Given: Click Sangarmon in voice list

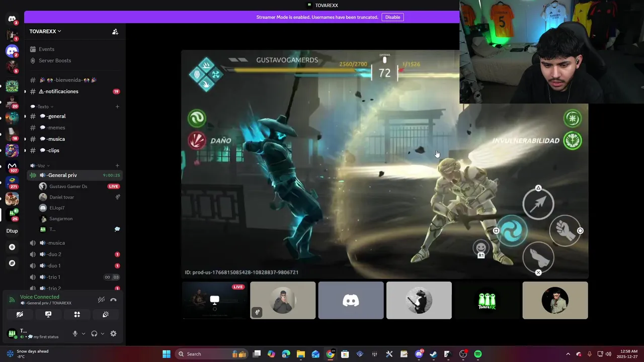Looking at the screenshot, I should coord(79,219).
